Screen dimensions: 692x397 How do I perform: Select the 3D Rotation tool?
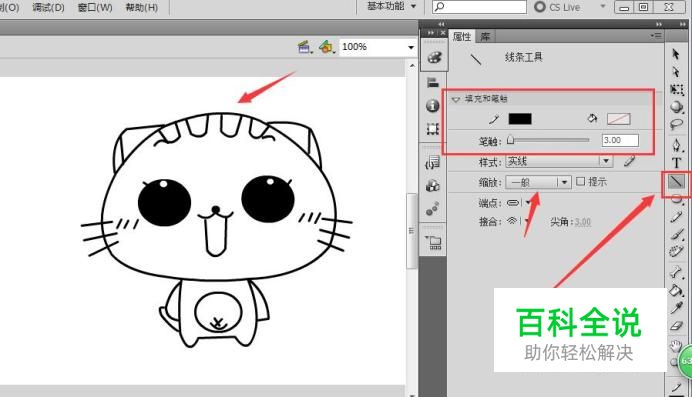click(677, 106)
